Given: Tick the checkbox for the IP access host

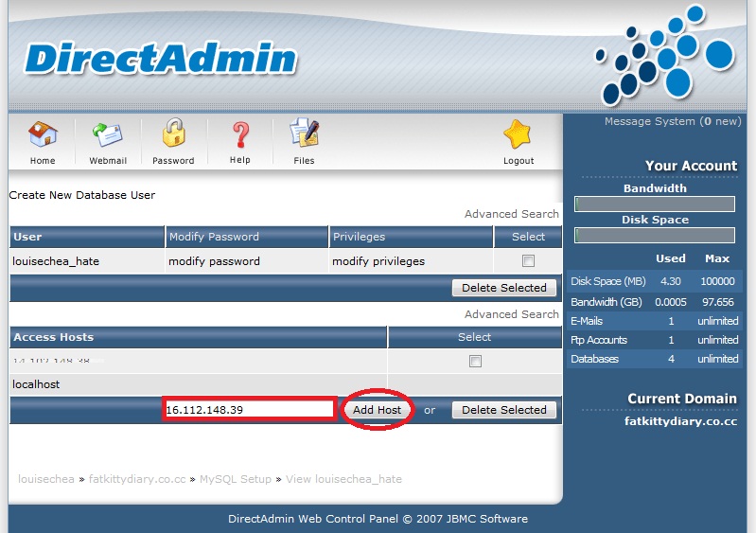Looking at the screenshot, I should [475, 361].
